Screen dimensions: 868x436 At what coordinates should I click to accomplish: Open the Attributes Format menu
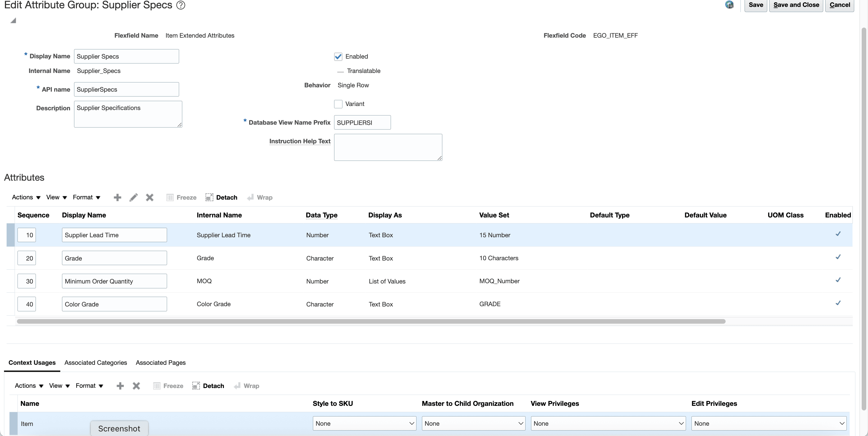pos(87,197)
